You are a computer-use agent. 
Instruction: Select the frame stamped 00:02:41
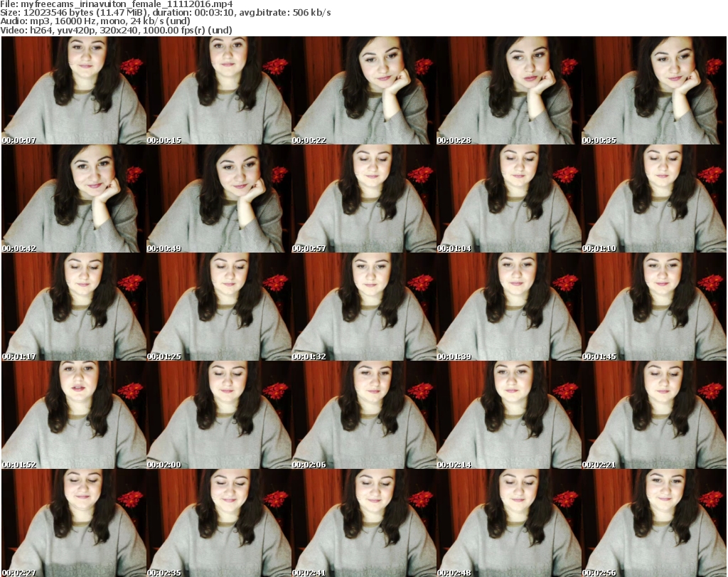364,523
